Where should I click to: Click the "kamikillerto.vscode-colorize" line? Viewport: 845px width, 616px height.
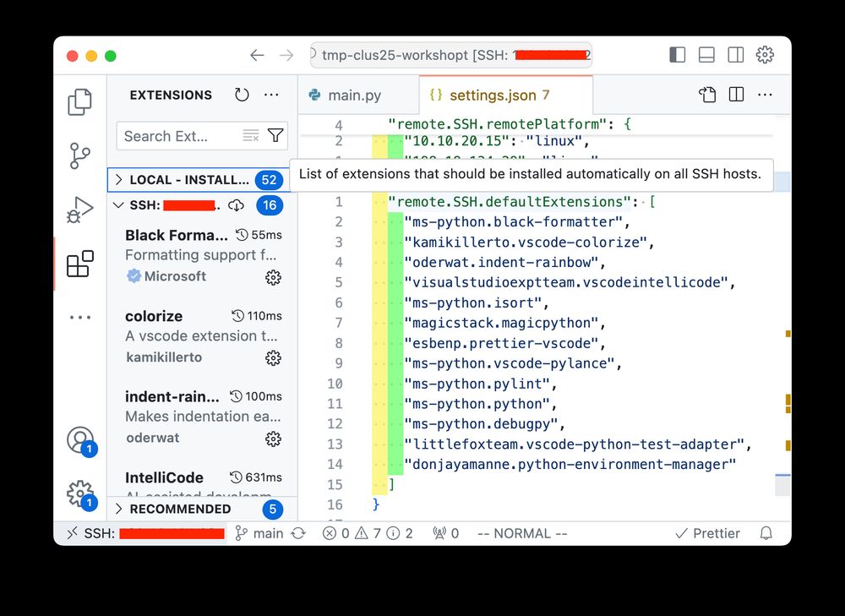(x=530, y=243)
